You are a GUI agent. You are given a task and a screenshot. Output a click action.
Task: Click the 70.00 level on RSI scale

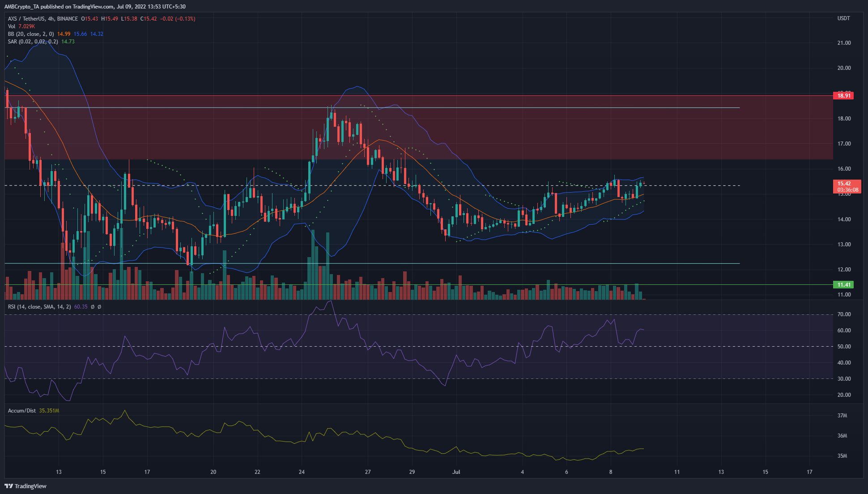[x=844, y=314]
